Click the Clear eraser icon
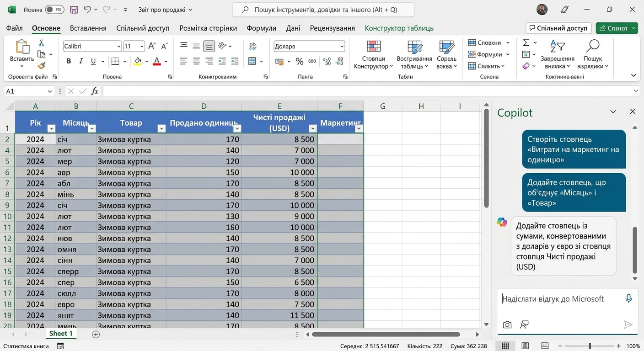Image resolution: width=644 pixels, height=351 pixels. [526, 66]
